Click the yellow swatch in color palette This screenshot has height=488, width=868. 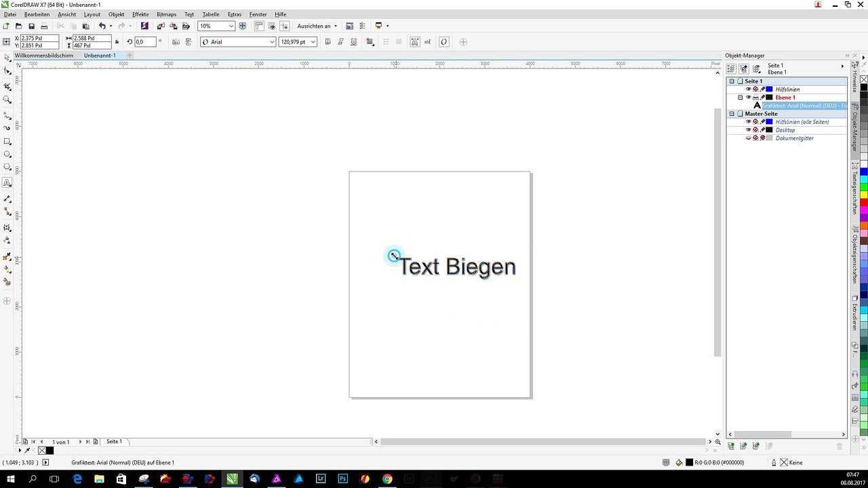tap(864, 195)
